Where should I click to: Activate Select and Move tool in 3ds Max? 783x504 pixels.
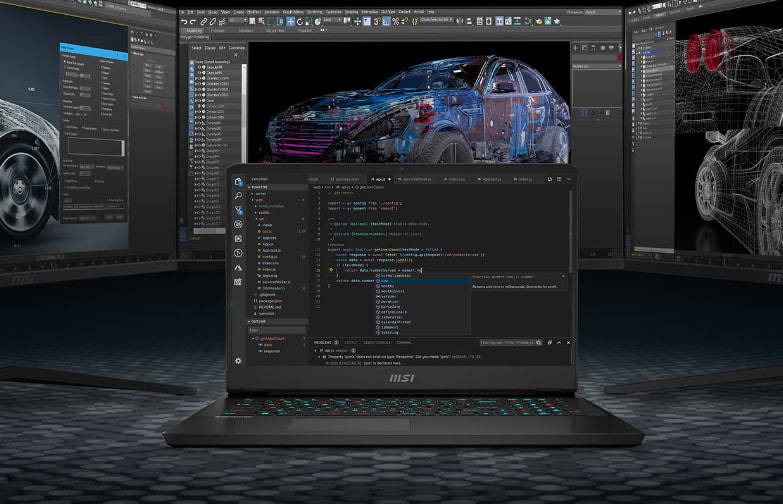(x=290, y=21)
